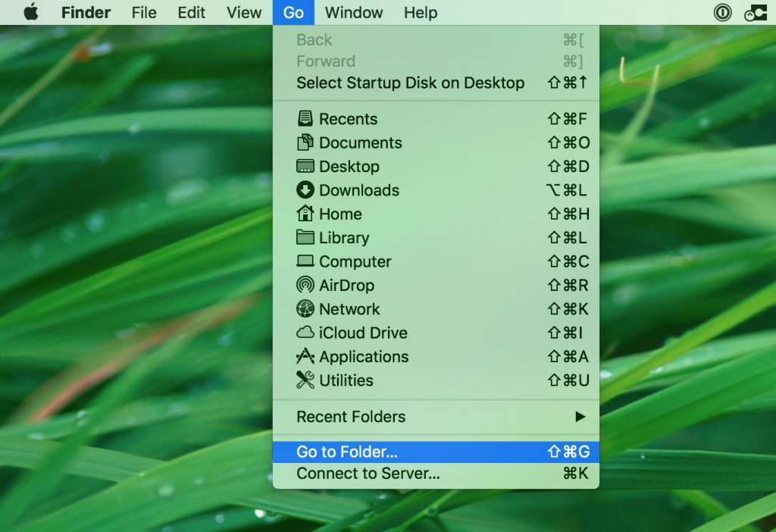This screenshot has height=532, width=776.
Task: Open the Window menu
Action: pos(354,12)
